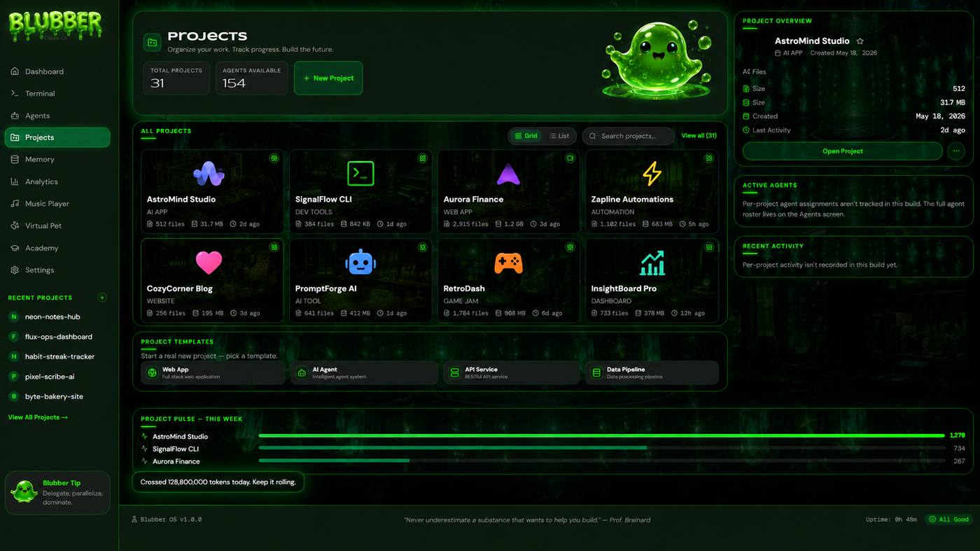The image size is (980, 551).
Task: Open Terminal in the sidebar
Action: tap(57, 93)
